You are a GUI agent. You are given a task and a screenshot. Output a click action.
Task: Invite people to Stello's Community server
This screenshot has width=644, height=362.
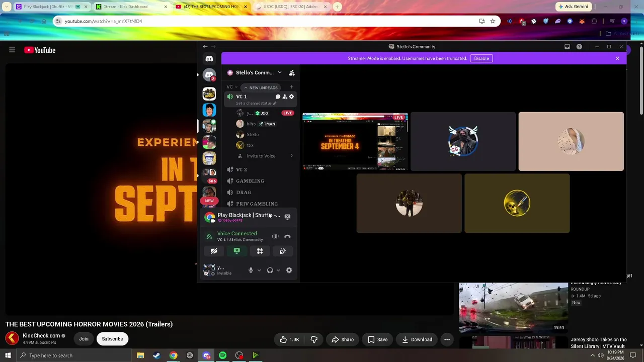click(292, 73)
